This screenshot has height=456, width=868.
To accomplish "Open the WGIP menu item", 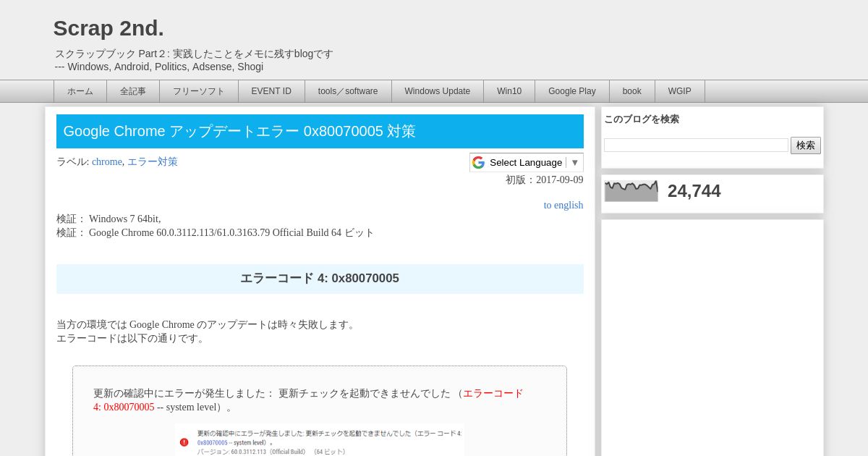I will click(x=680, y=91).
